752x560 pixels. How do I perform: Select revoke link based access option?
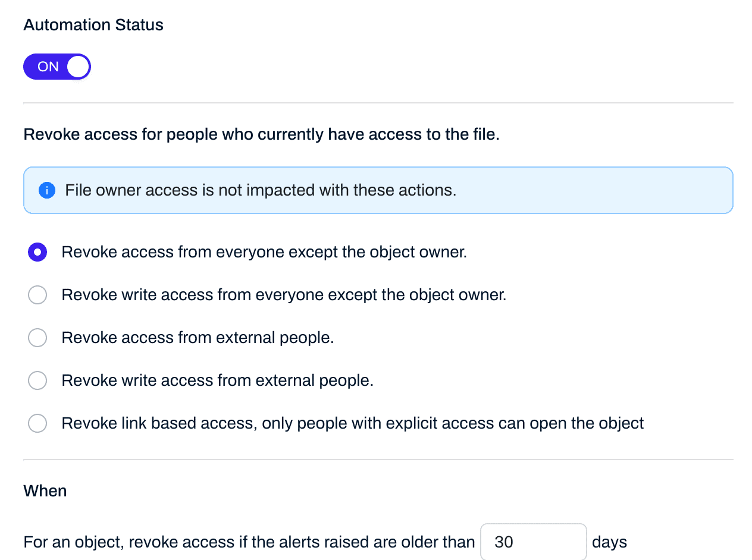tap(37, 423)
